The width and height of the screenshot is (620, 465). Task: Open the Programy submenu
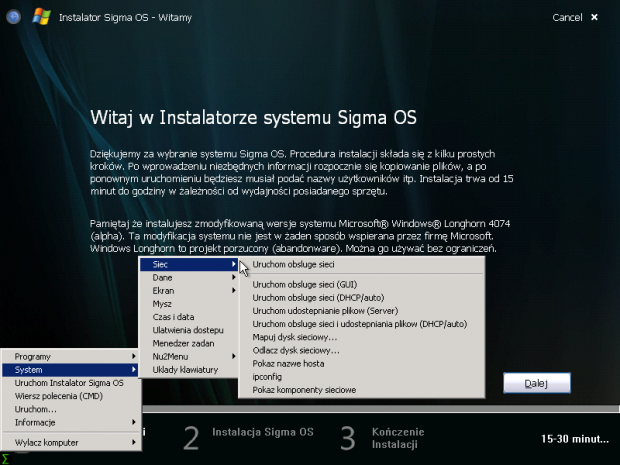[x=71, y=357]
